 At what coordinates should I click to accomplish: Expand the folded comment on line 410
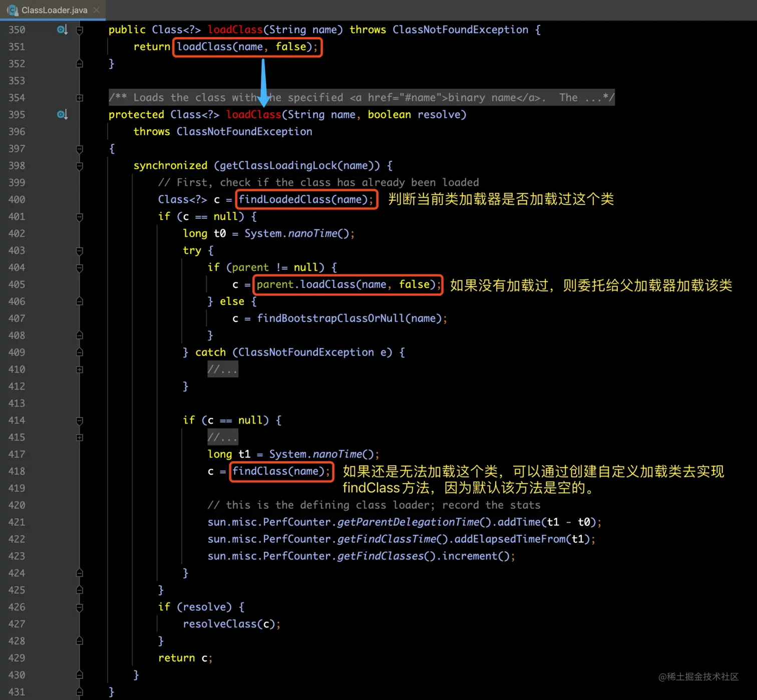pos(80,370)
